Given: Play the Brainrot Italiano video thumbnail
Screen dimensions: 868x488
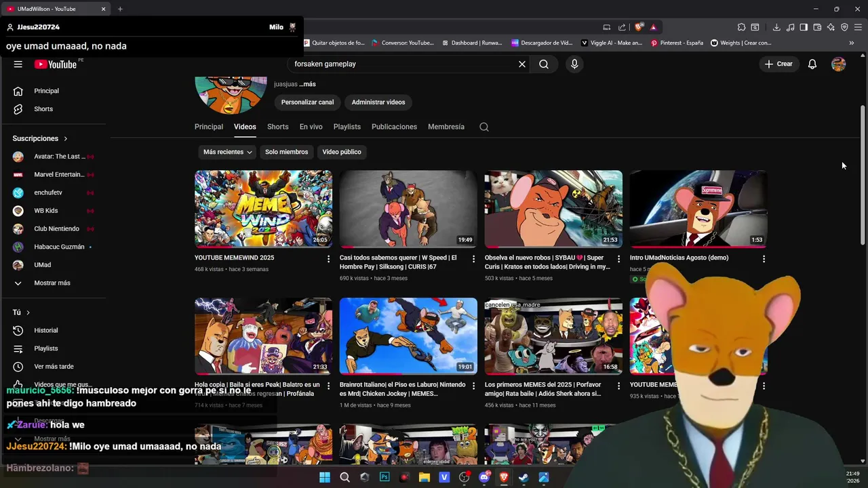Looking at the screenshot, I should coord(408,336).
